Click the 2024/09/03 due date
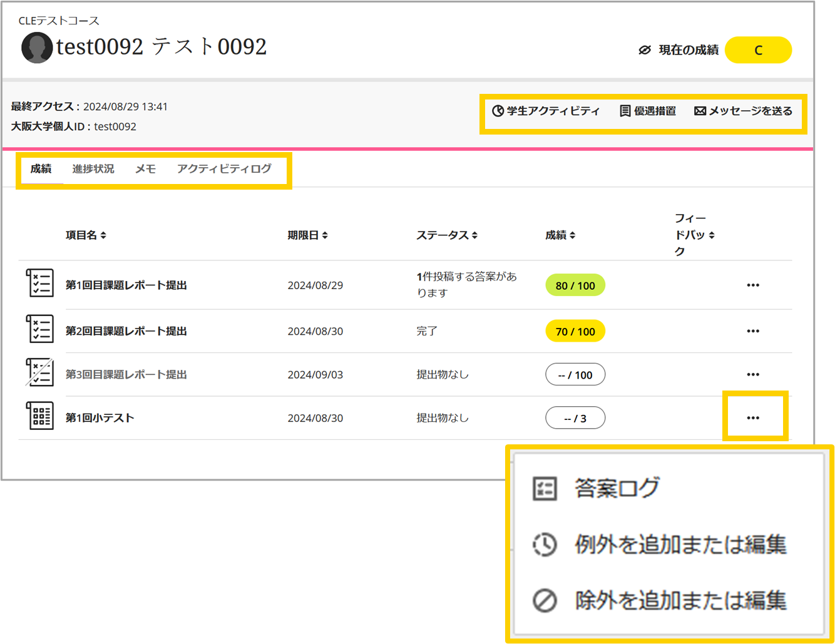Screen dimensions: 835x644 coord(315,375)
